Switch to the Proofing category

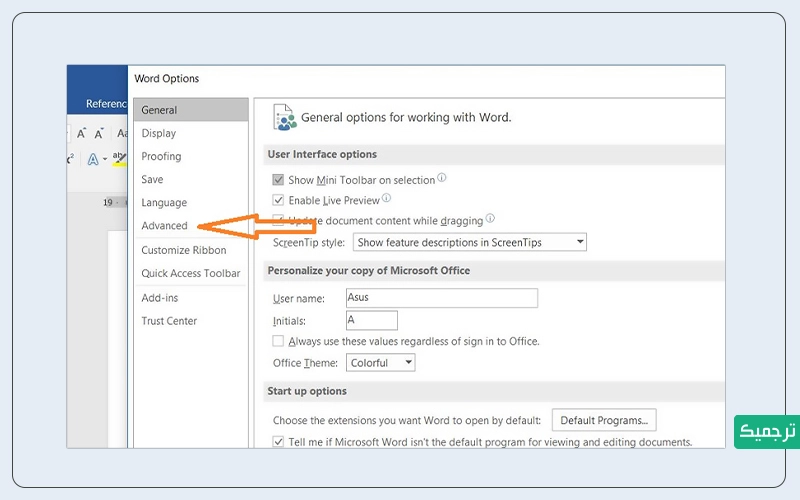(x=161, y=156)
